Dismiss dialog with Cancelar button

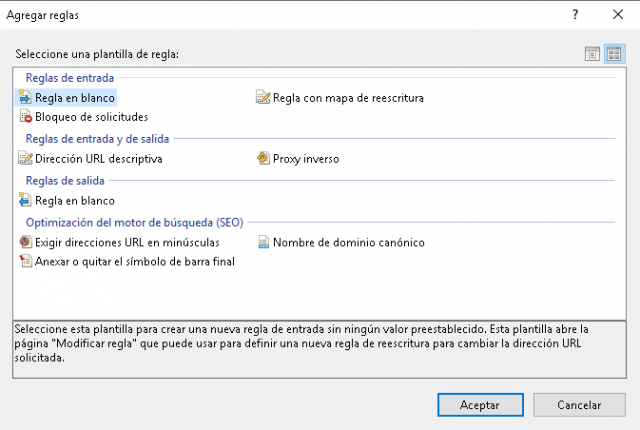[x=579, y=405]
